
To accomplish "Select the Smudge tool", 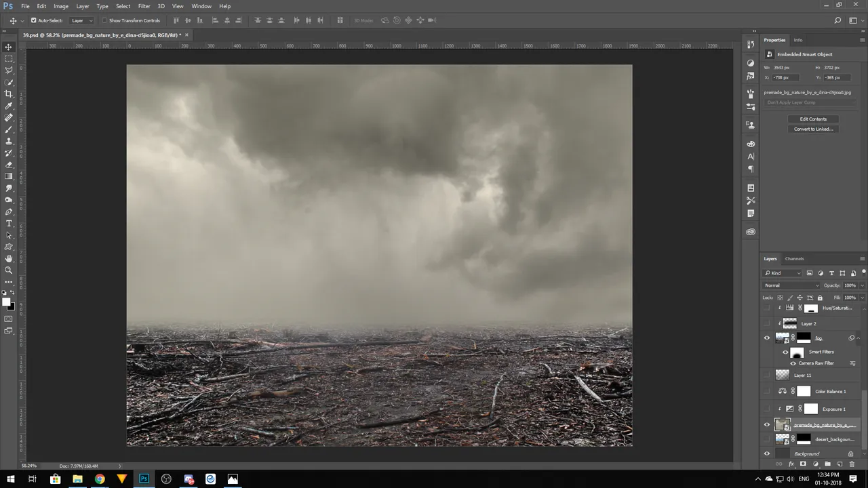I will (9, 188).
